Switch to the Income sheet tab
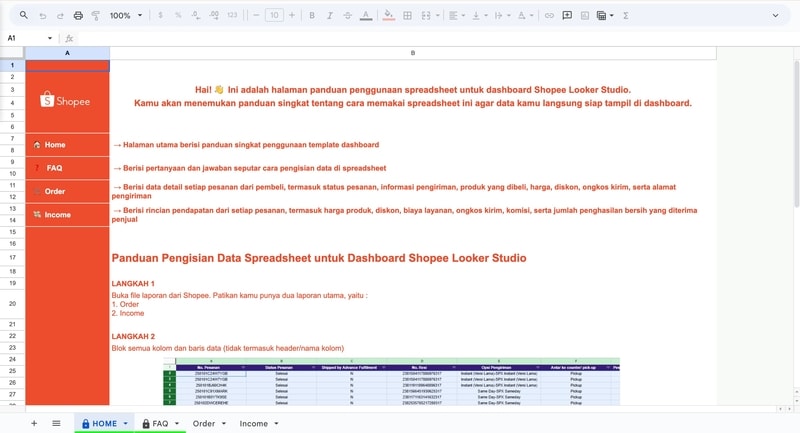This screenshot has width=800, height=433. click(253, 424)
